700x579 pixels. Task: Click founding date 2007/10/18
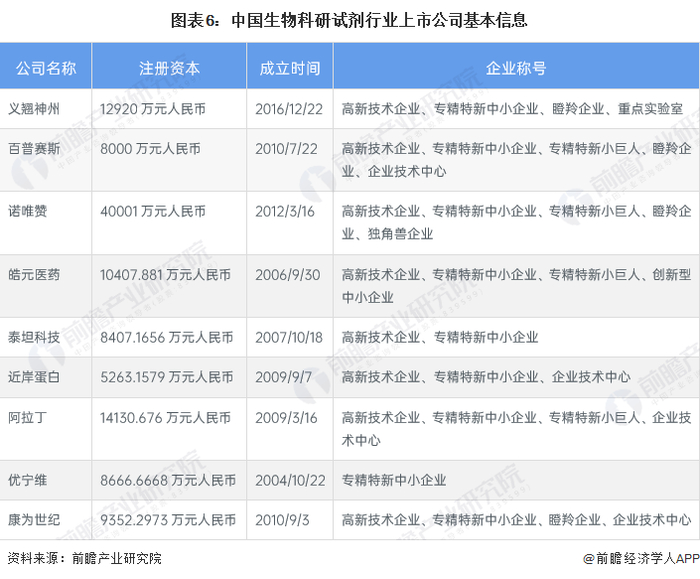click(289, 337)
